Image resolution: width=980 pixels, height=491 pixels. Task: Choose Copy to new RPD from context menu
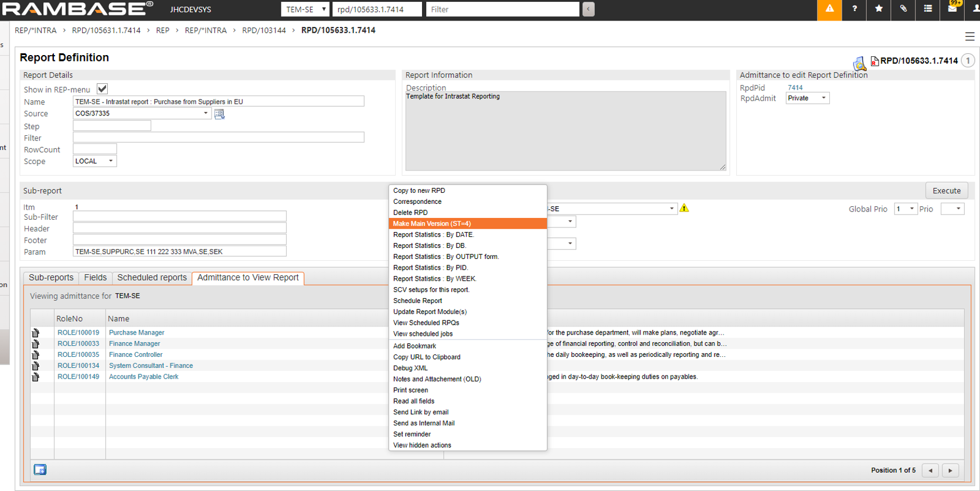coord(419,190)
